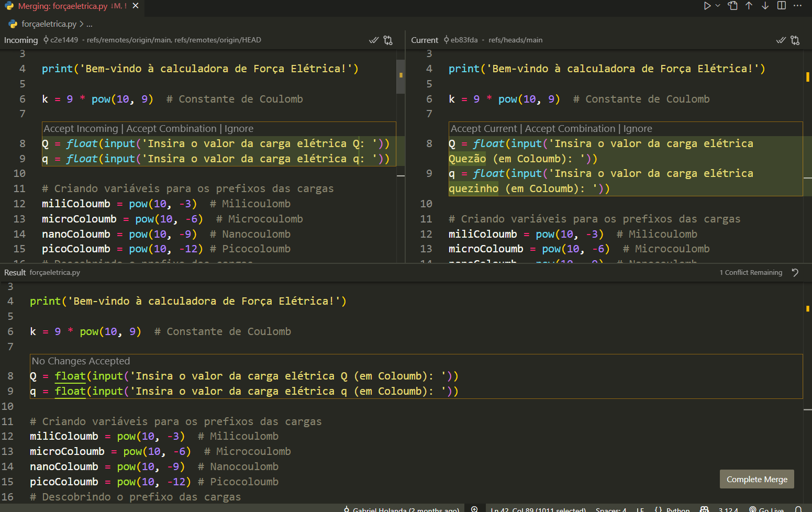Click refs/remotes/origin/main text in Incoming header
The height and width of the screenshot is (512, 812).
129,40
